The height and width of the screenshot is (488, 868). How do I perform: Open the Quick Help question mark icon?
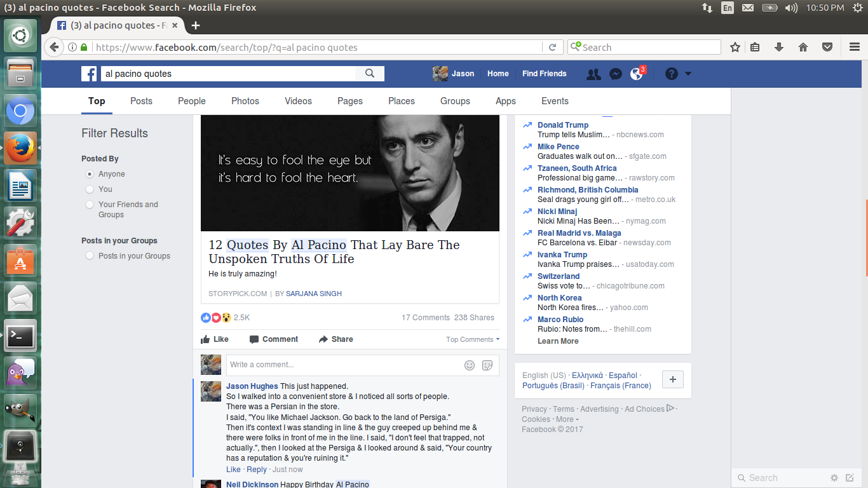[x=671, y=74]
